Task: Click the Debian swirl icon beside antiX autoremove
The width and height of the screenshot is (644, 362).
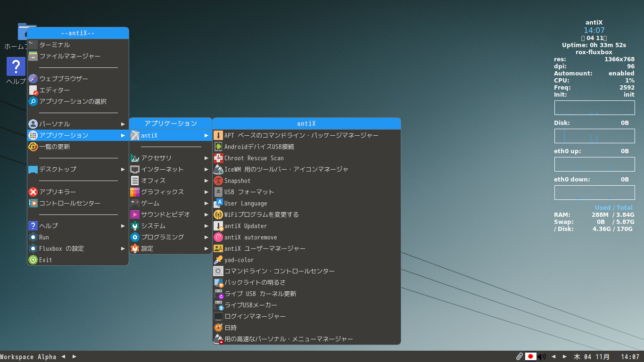Action: coord(218,237)
